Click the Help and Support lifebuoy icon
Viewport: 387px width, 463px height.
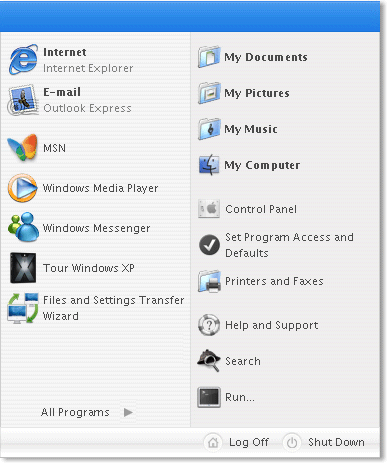[x=209, y=325]
